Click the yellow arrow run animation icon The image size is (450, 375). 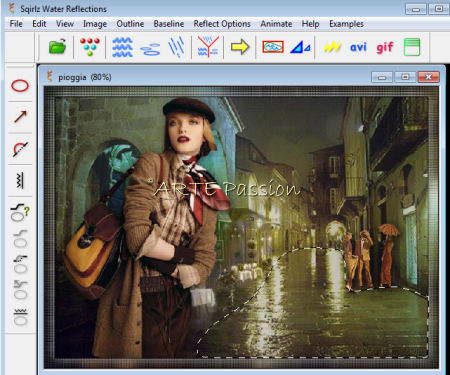[x=240, y=47]
